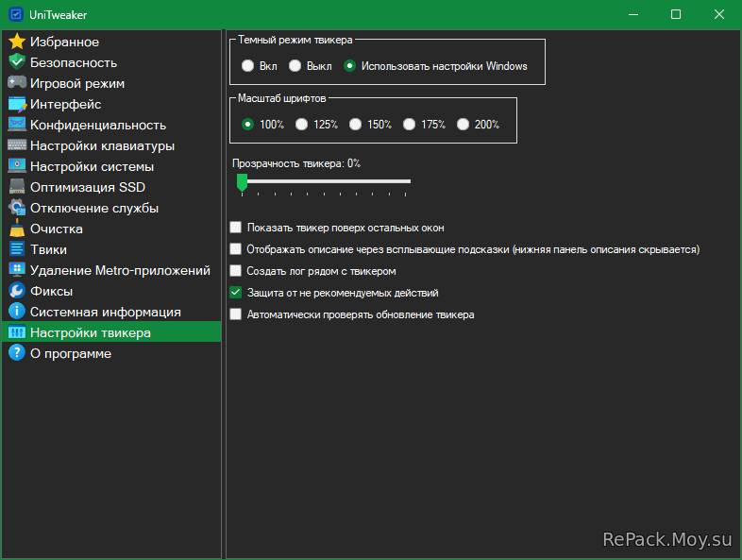Open the Оптимизация SSD section
The height and width of the screenshot is (560, 742).
87,187
